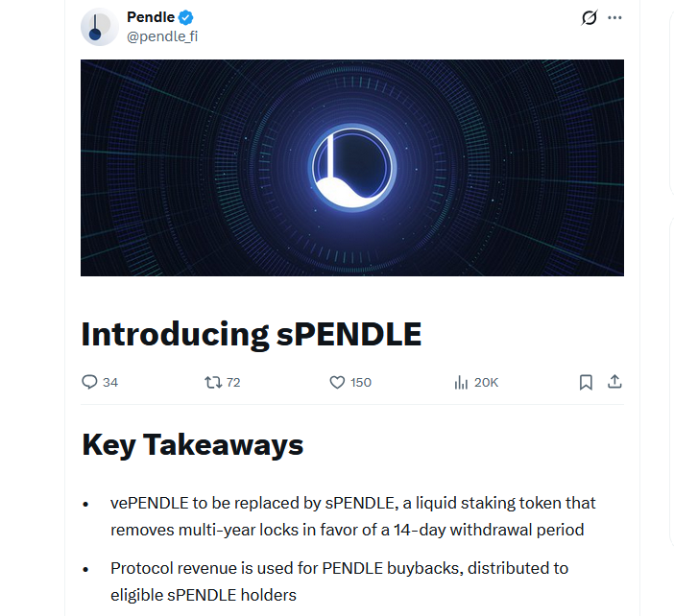
Task: Click the vePENDLE replacement bullet text
Action: click(x=352, y=516)
